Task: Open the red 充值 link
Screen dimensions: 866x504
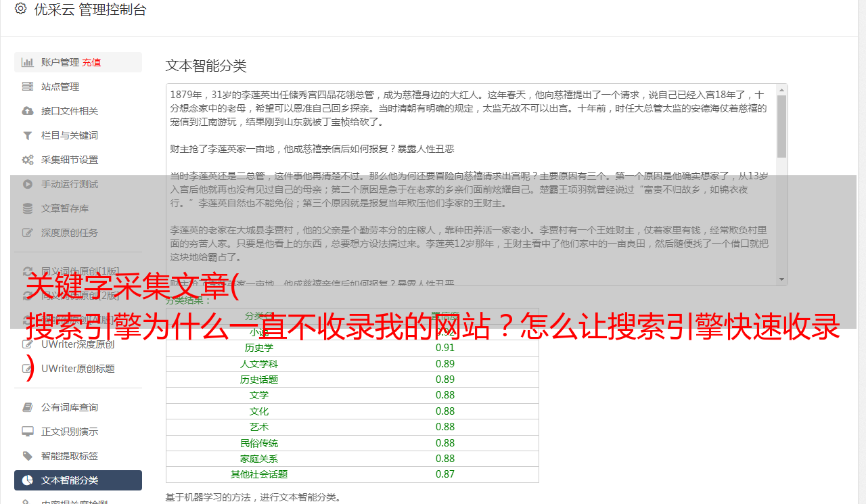Action: 92,62
